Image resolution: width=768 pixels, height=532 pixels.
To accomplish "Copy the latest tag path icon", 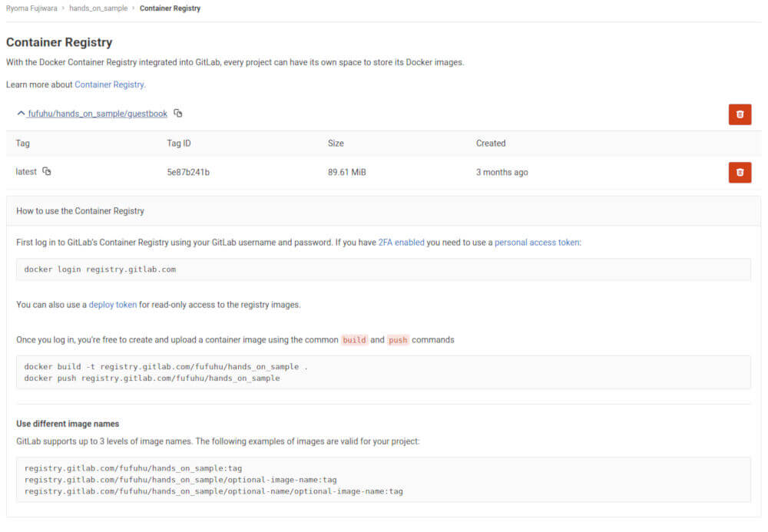I will [47, 170].
